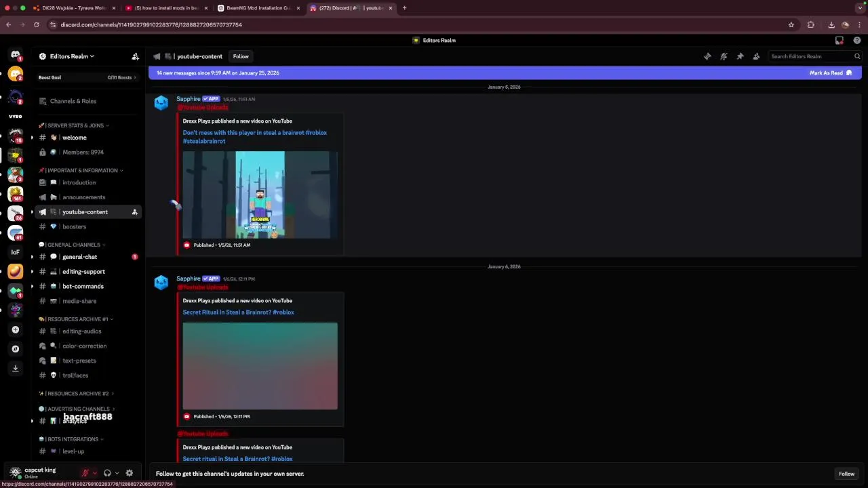Open announcements channel
The height and width of the screenshot is (488, 868).
click(88, 197)
